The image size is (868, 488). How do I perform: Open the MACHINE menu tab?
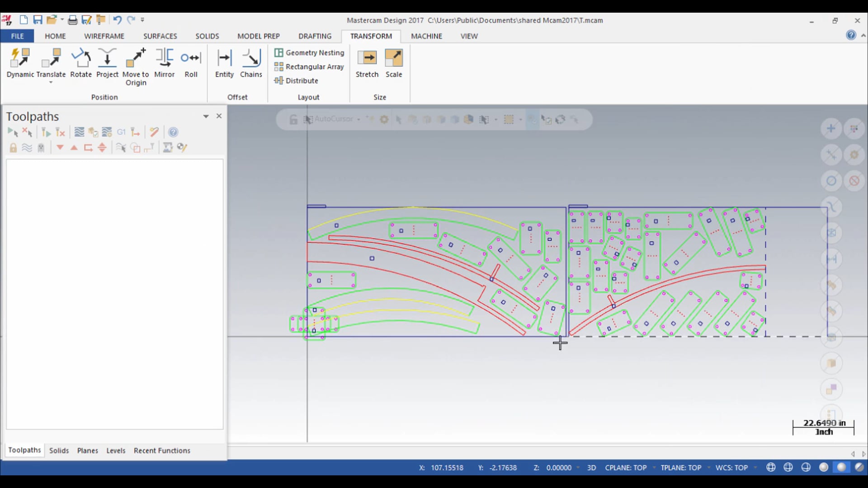pos(426,36)
